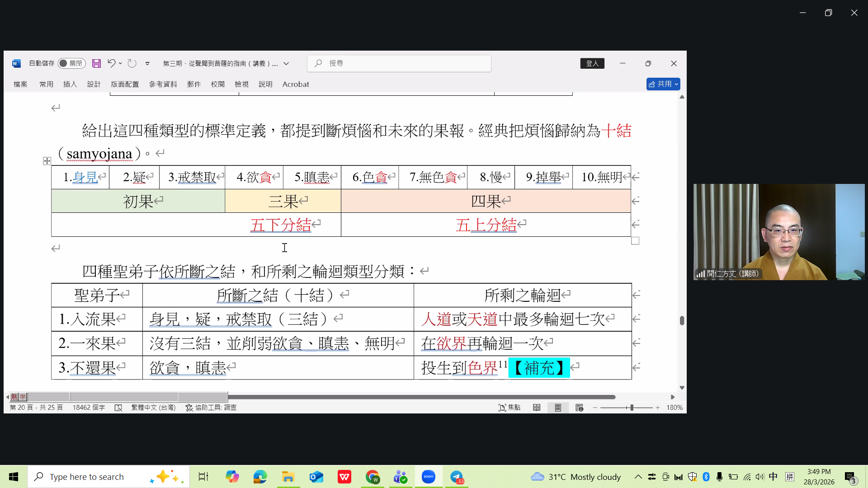868x488 pixels.
Task: Expand Customize Quick Access Toolbar dropdown
Action: click(x=147, y=64)
